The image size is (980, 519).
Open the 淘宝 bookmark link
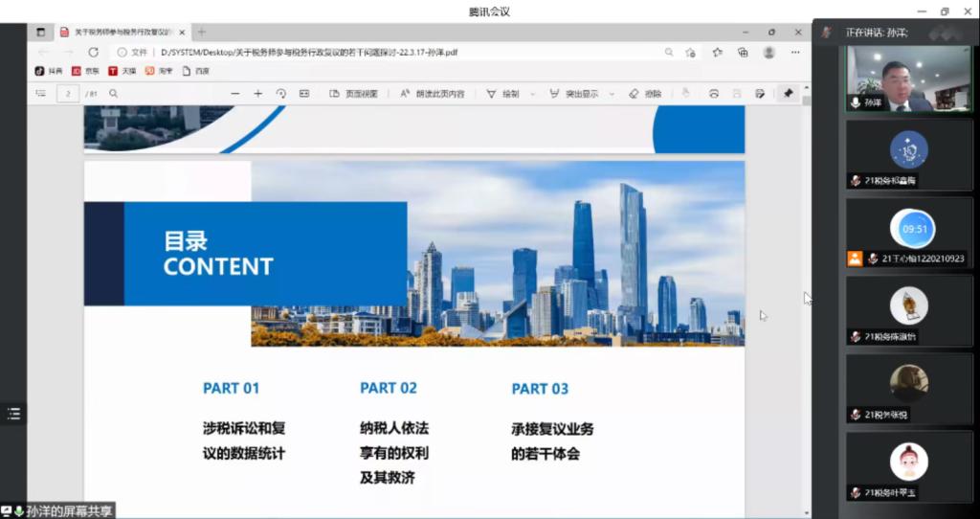point(160,71)
